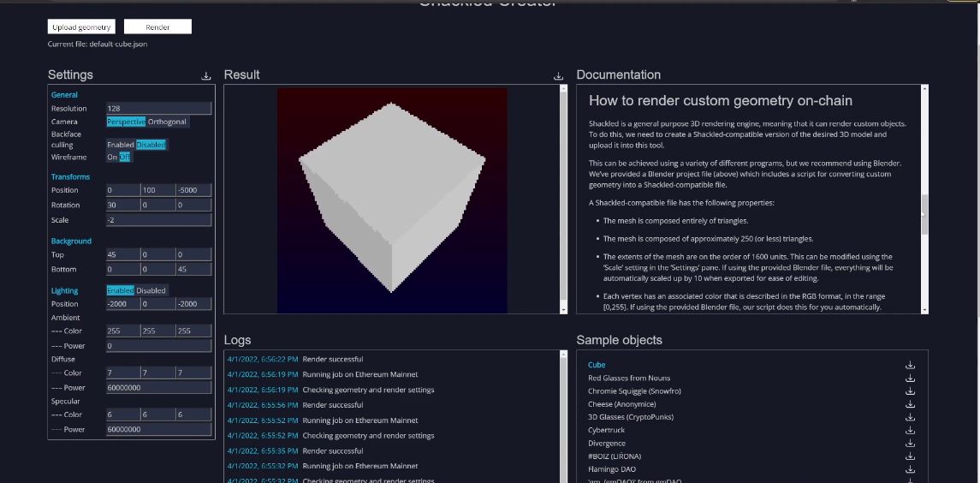Edit Lighting Position X field -2000
Screen dimensions: 980x483
coord(123,304)
